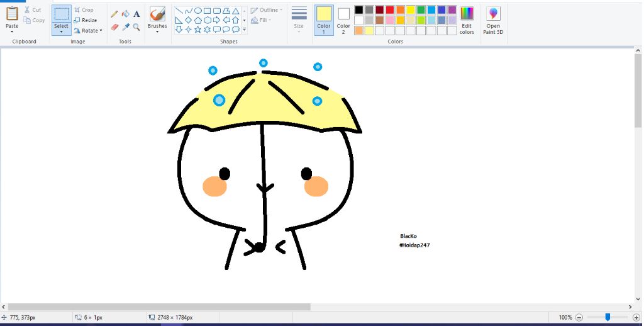Screen dimensions: 644x326
Task: Click the Resize button
Action: [x=86, y=20]
